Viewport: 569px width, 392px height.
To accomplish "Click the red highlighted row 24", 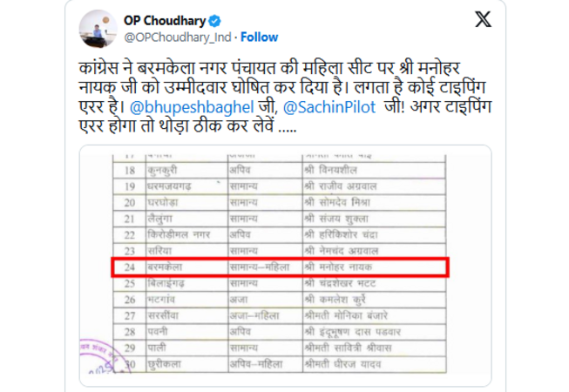I will pos(281,267).
